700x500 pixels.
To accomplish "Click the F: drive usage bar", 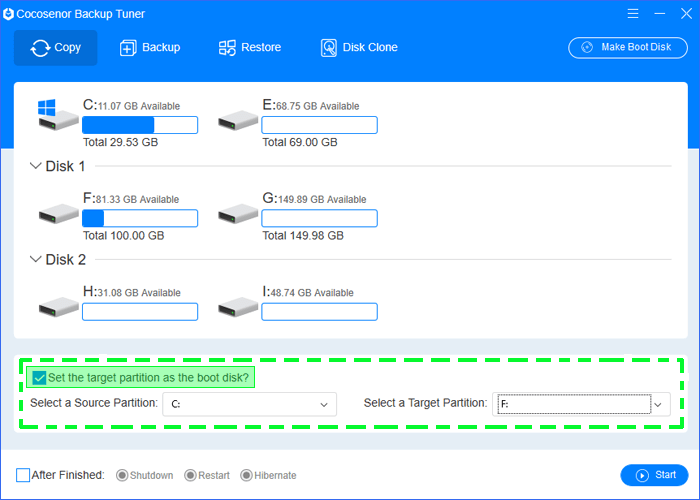I will coord(140,218).
